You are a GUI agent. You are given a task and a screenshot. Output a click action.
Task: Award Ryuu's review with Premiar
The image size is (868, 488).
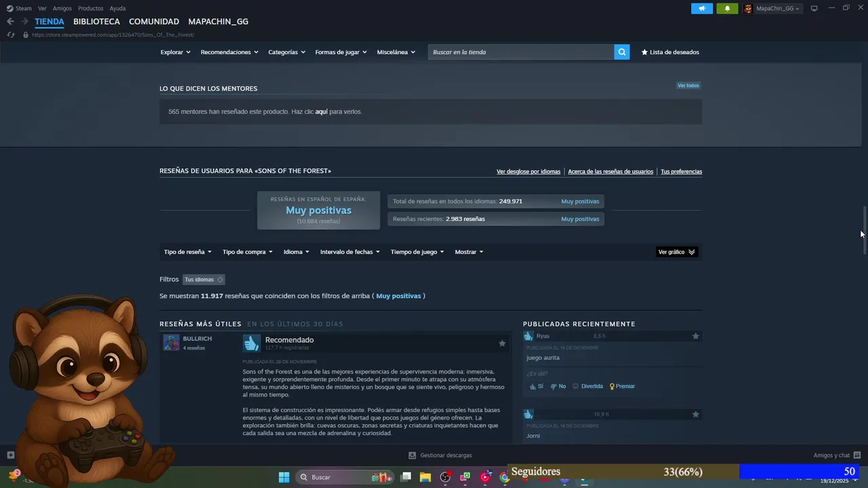click(x=622, y=386)
